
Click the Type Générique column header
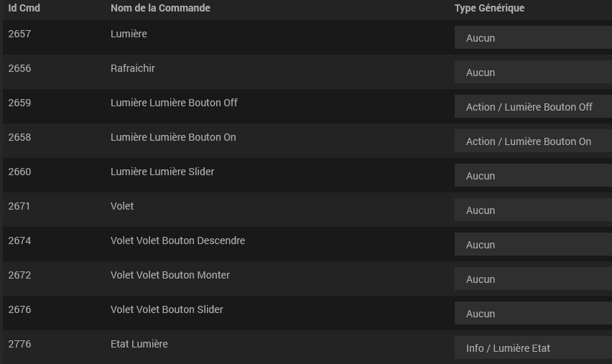tap(489, 8)
